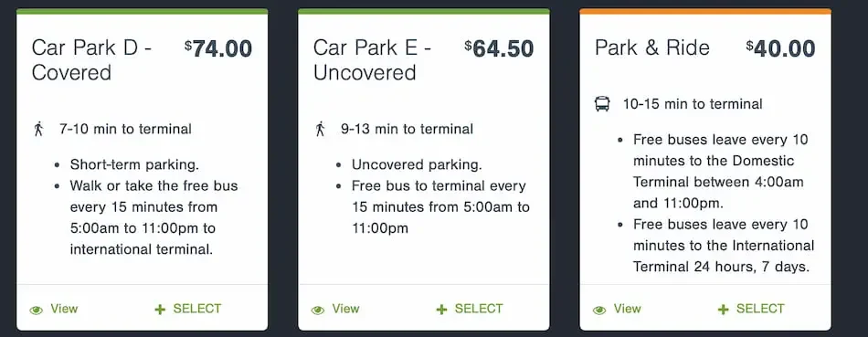The height and width of the screenshot is (337, 868).
Task: Click the $74.00 price
Action: (x=218, y=48)
